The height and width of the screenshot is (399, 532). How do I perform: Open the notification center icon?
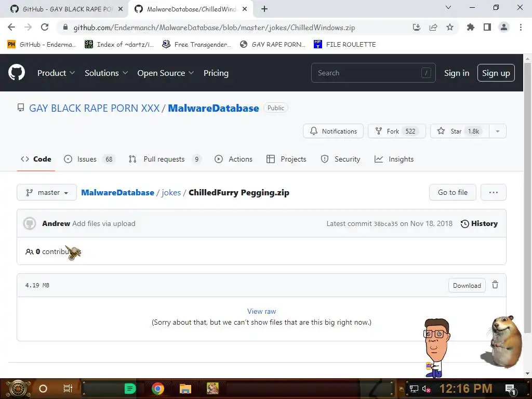510,389
